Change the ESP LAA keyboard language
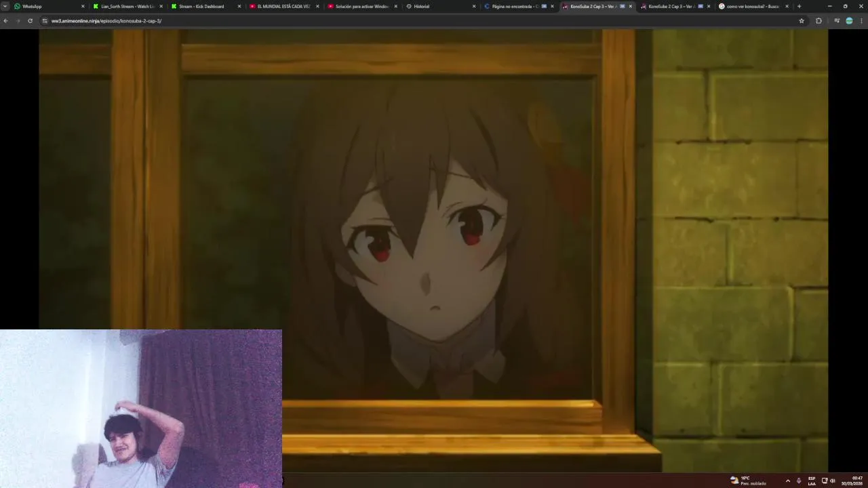This screenshot has height=488, width=868. 812,481
